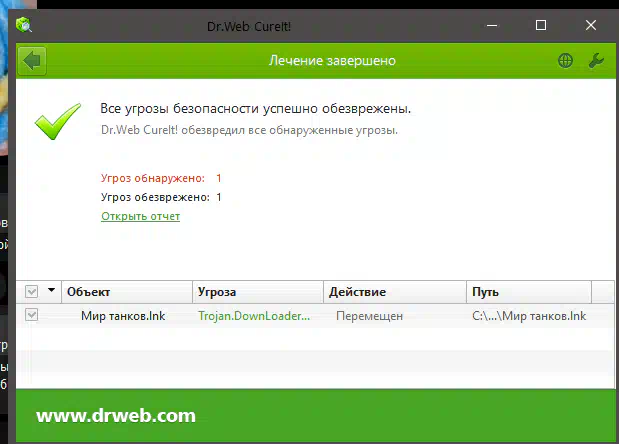Click the C:\...\Мир танков.lnk path cell
The image size is (619, 444).
coord(529,316)
